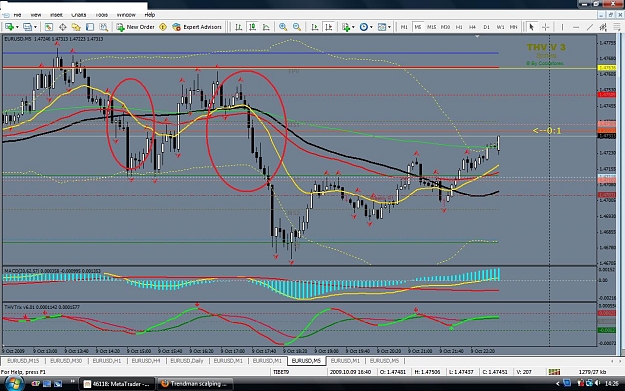The height and width of the screenshot is (391, 625).
Task: Switch chart to bar chart style
Action: 238,27
